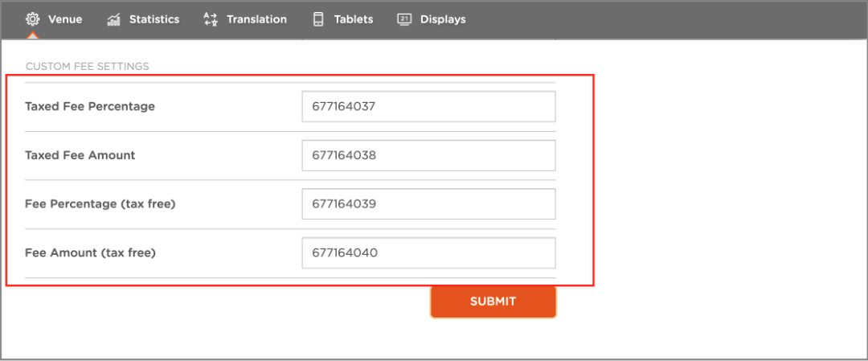Open the Venue tab label
Viewport: 868px width, 361px height.
[65, 19]
